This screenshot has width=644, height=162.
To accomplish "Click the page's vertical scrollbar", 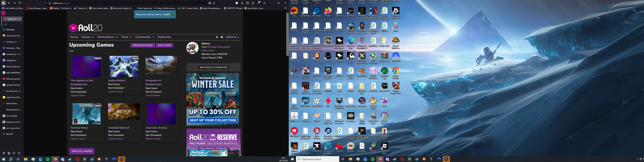I will pyautogui.click(x=287, y=34).
